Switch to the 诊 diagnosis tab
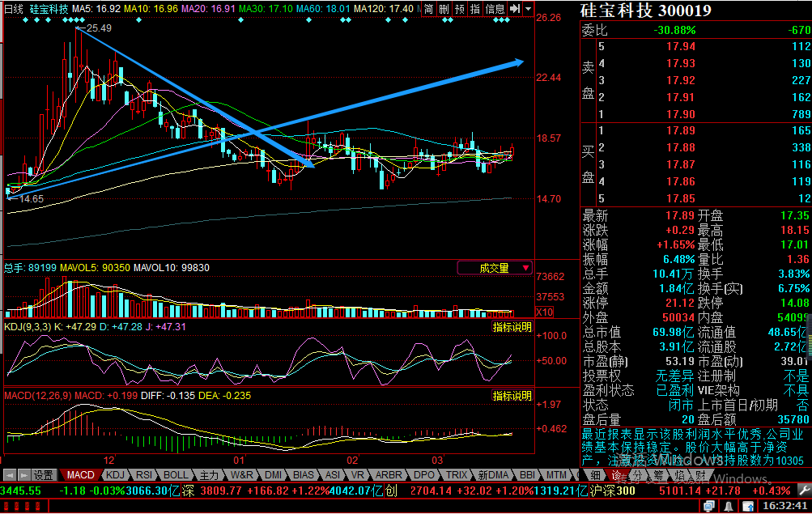This screenshot has height=514, width=812. [617, 474]
